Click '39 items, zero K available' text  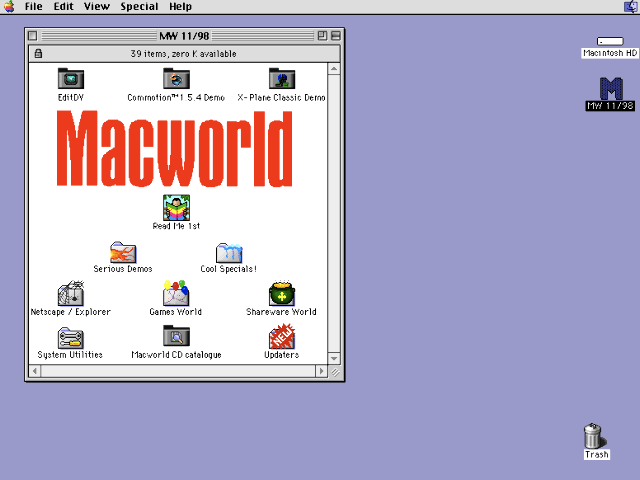183,53
